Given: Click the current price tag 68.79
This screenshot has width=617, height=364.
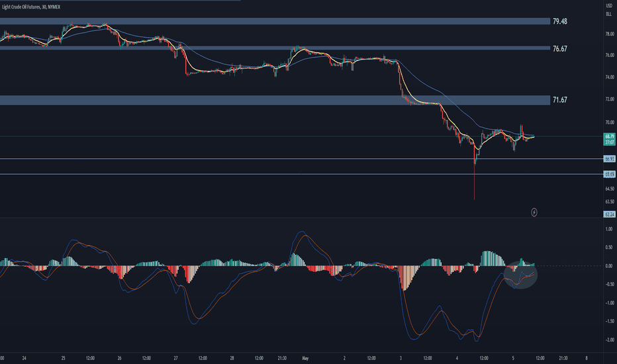Looking at the screenshot, I should click(x=609, y=136).
